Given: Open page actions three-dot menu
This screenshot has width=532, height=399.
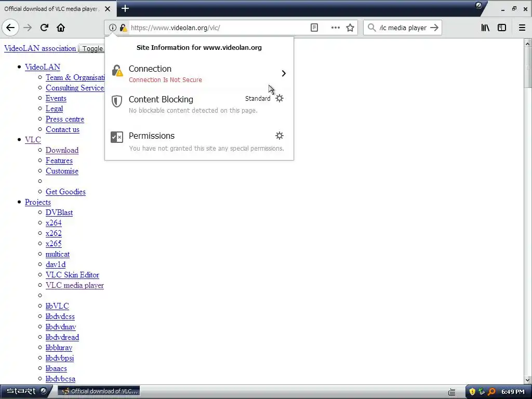Looking at the screenshot, I should [335, 28].
